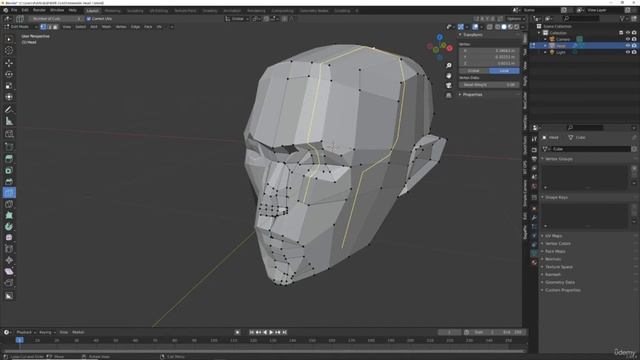This screenshot has width=640, height=360.
Task: Select the Select Box tool
Action: [9, 39]
